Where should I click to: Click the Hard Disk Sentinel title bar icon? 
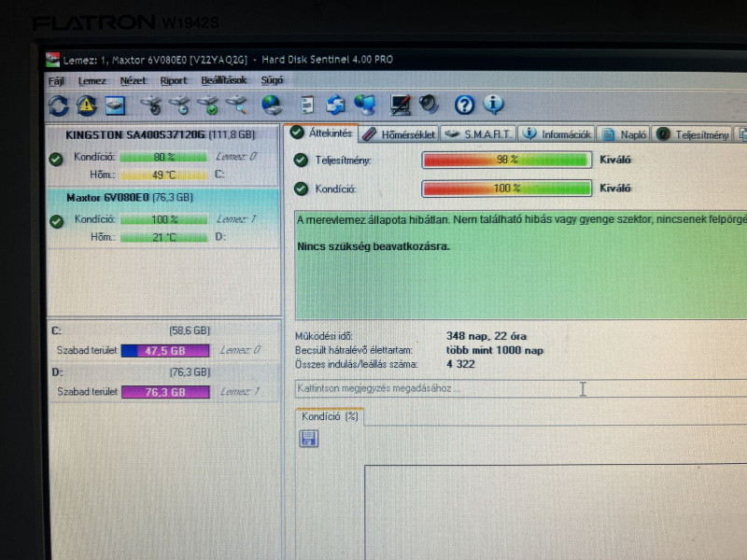click(52, 60)
